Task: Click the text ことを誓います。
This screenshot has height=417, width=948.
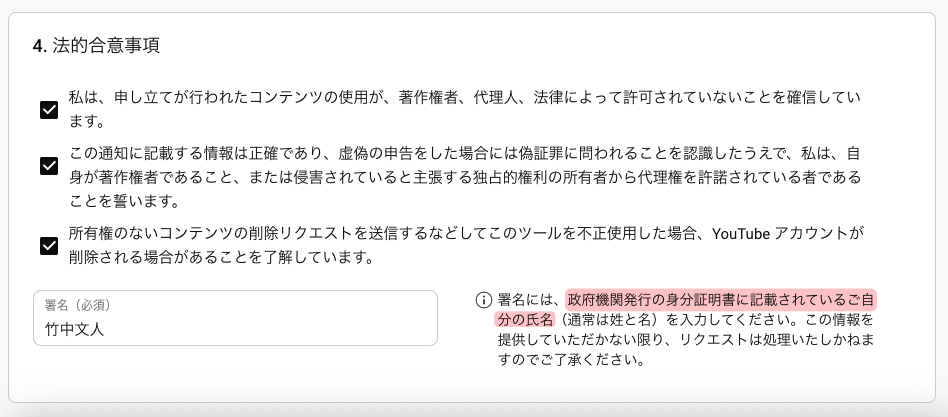Action: [123, 201]
